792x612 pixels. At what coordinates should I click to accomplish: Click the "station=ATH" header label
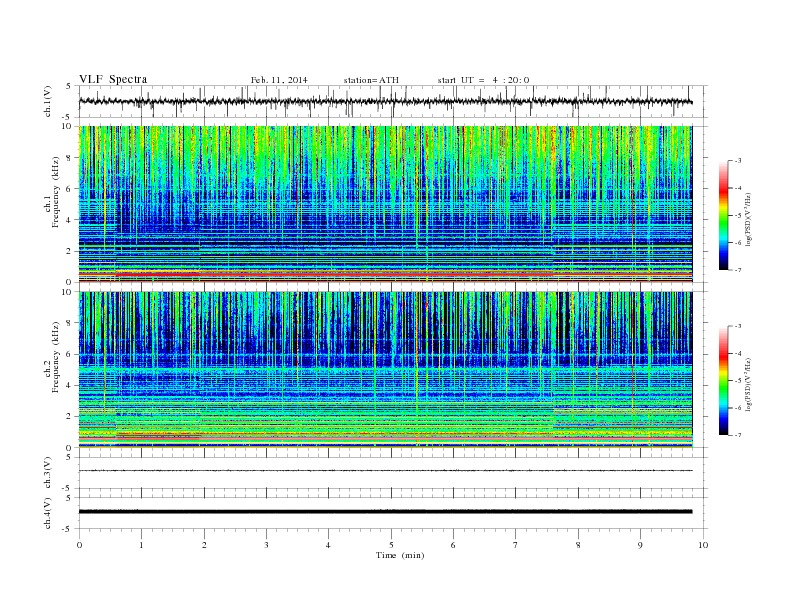(371, 80)
